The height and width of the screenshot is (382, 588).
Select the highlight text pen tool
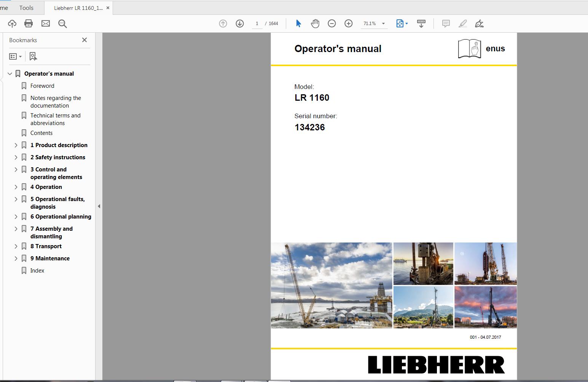[463, 24]
